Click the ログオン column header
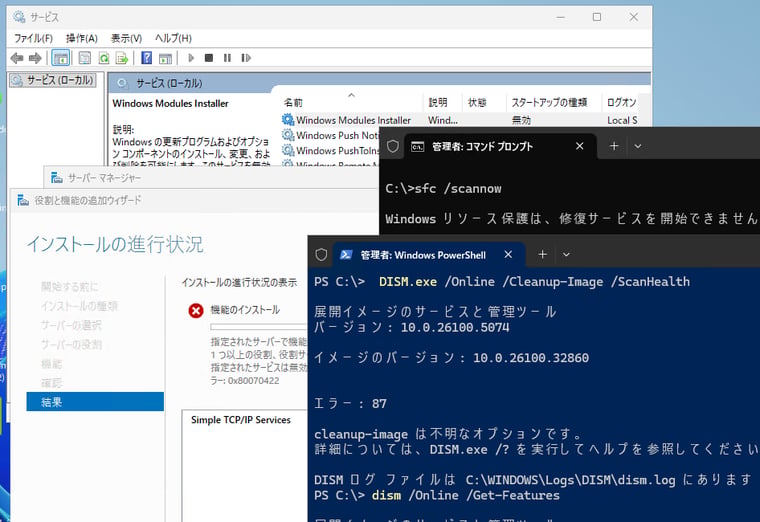Image resolution: width=760 pixels, height=522 pixels. 621,102
